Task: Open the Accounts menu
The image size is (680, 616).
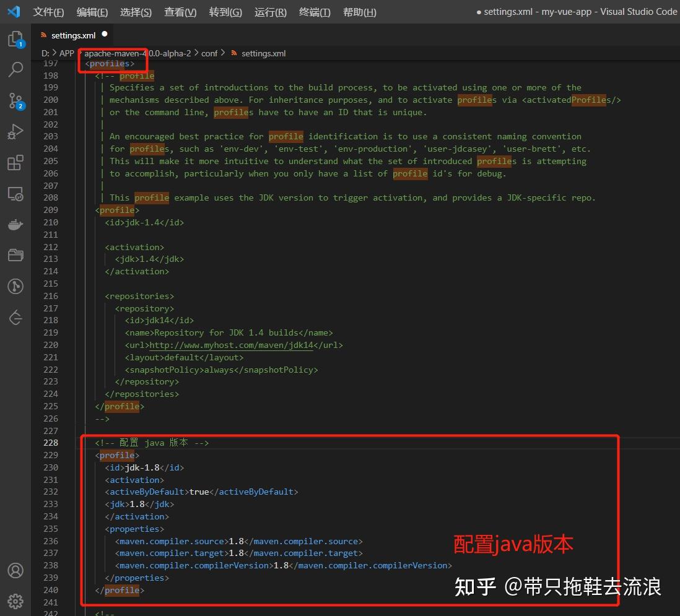Action: (15, 571)
